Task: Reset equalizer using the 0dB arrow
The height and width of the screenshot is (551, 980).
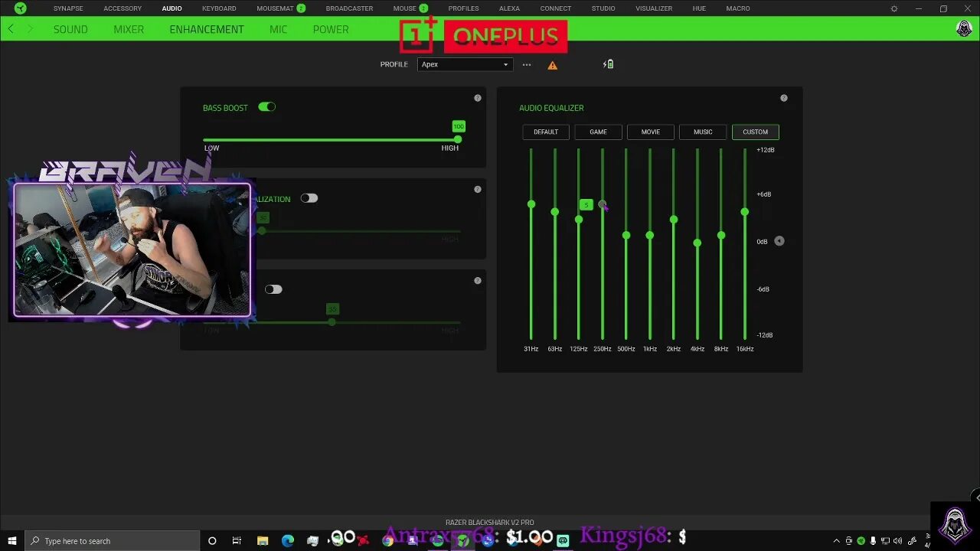Action: [779, 241]
